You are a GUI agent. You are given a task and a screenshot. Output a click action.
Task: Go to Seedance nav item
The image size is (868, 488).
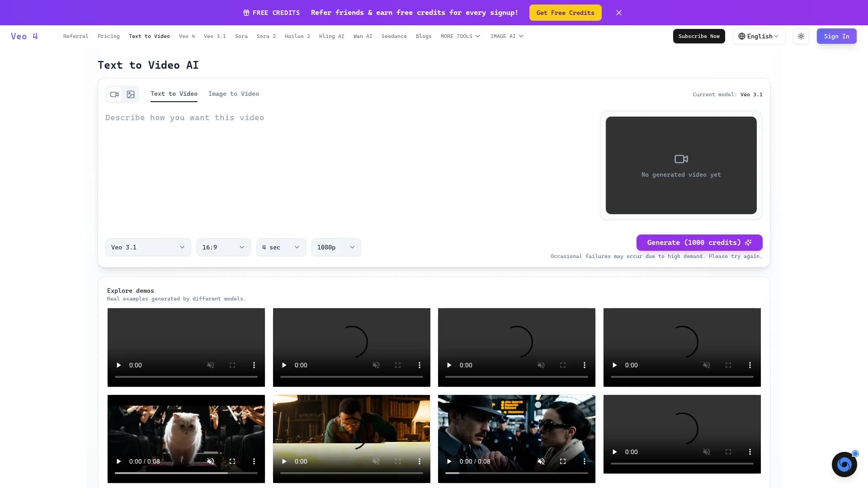pos(394,36)
